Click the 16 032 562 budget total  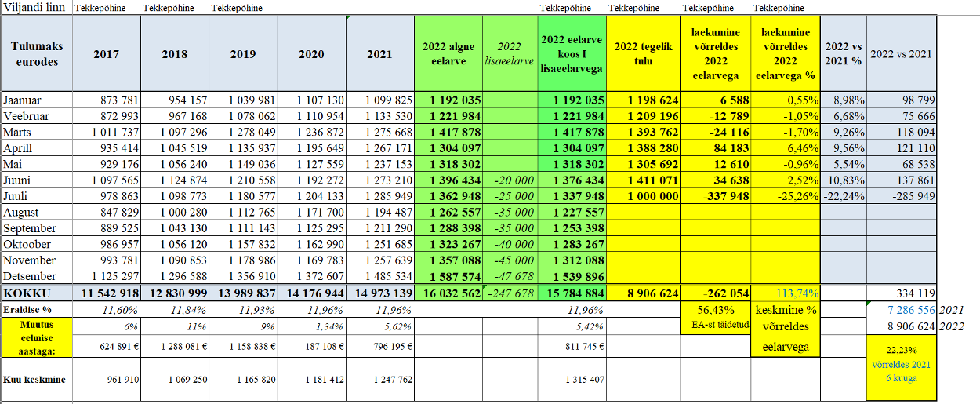point(448,293)
